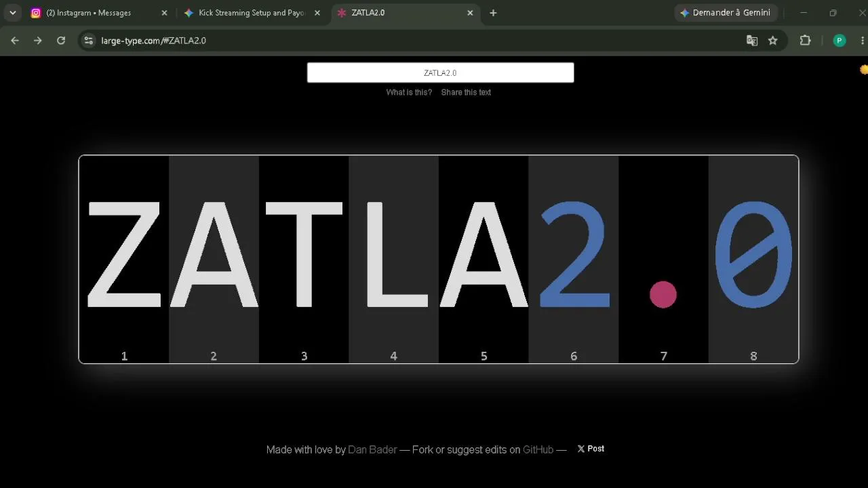Bookmark this page with the star icon
868x488 pixels.
tap(773, 41)
